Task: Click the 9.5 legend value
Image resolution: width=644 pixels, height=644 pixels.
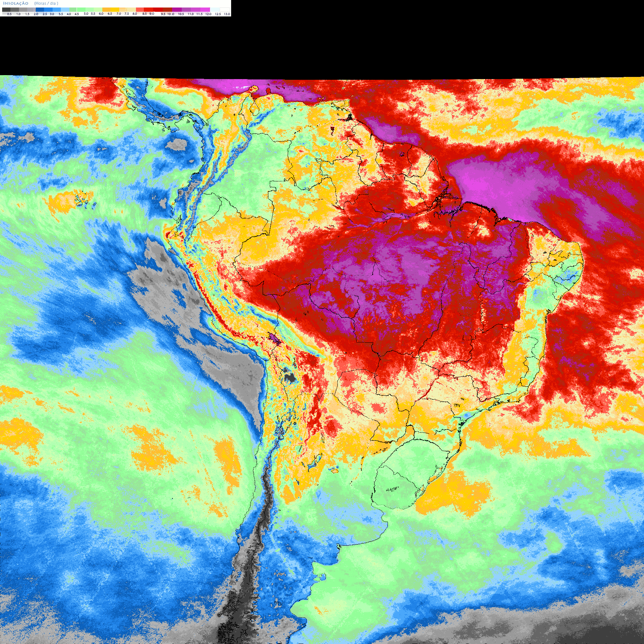Action: click(x=163, y=14)
